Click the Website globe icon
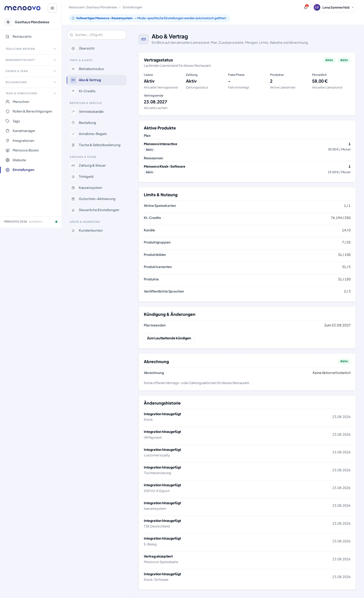Image resolution: width=364 pixels, height=598 pixels. pyautogui.click(x=8, y=160)
